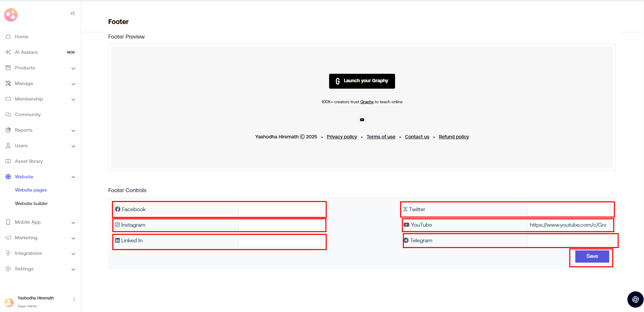Image resolution: width=644 pixels, height=312 pixels.
Task: Focus the Telegram URL input field
Action: tap(568, 241)
